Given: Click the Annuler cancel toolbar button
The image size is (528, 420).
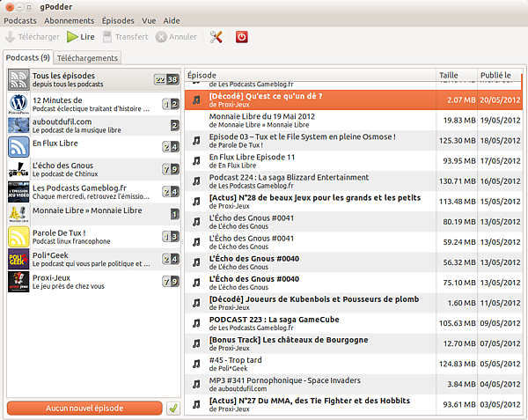Looking at the screenshot, I should coord(177,37).
